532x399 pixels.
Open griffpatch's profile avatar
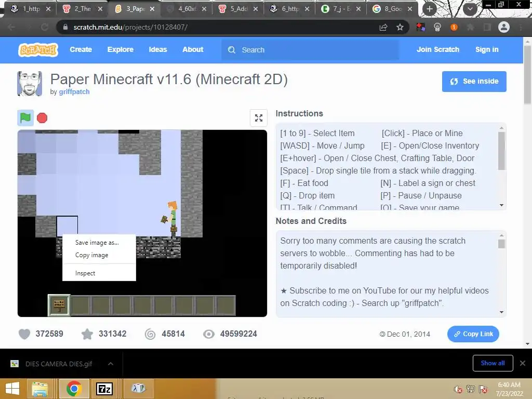click(30, 84)
